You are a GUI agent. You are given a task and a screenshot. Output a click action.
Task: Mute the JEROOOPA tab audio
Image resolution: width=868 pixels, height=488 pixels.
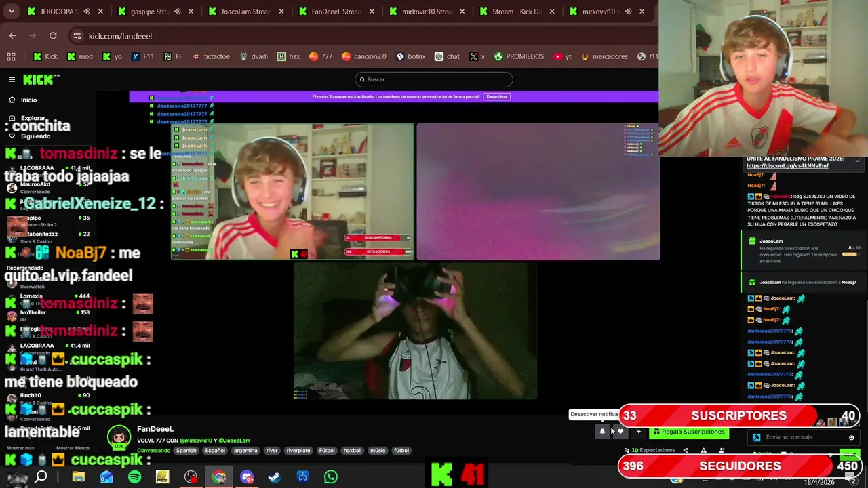pyautogui.click(x=87, y=12)
